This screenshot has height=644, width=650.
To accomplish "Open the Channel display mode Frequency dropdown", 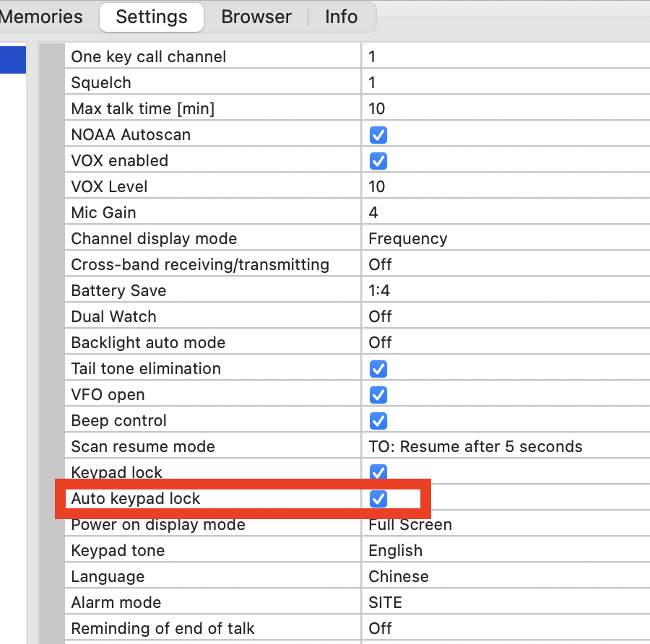I will click(x=506, y=239).
